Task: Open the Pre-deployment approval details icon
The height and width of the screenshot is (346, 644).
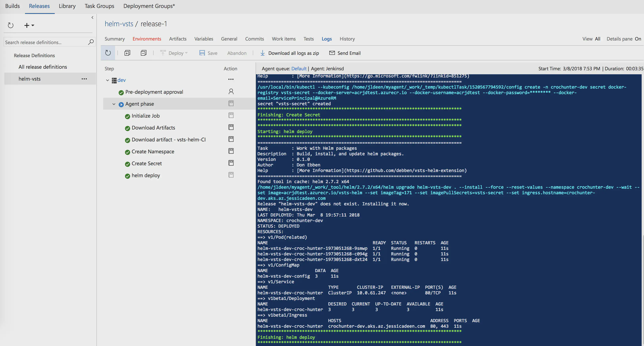Action: [x=231, y=92]
